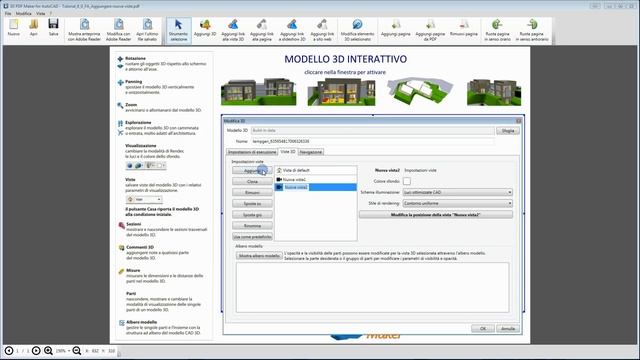Image resolution: width=640 pixels, height=360 pixels.
Task: Click the Aggiungi pagina toolbar icon
Action: (x=396, y=28)
